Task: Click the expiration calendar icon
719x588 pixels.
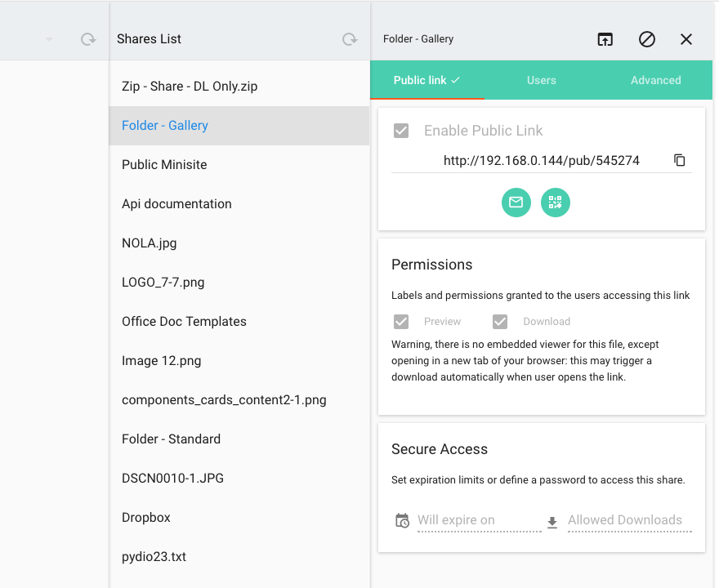Action: 402,521
